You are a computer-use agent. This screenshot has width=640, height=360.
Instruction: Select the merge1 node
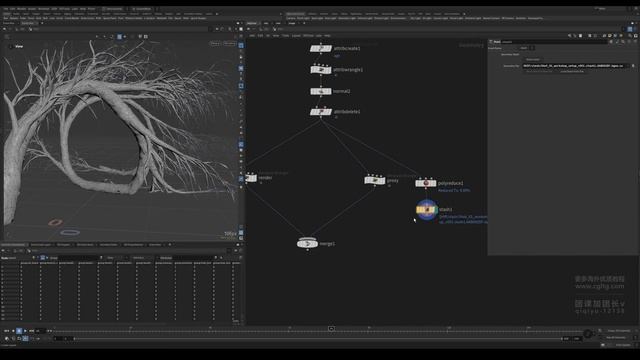[307, 244]
